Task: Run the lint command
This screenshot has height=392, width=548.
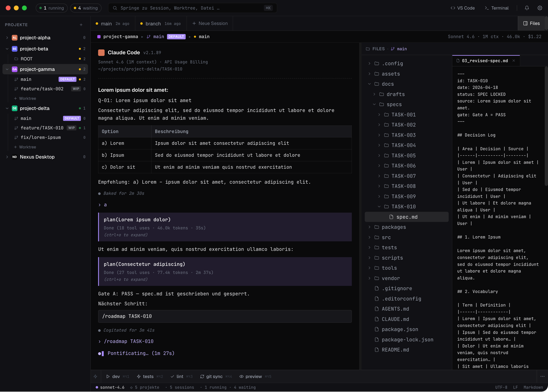Action: (181, 376)
